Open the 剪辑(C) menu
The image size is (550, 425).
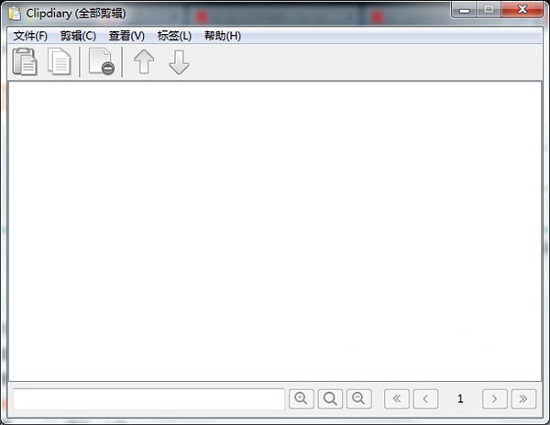[x=78, y=36]
